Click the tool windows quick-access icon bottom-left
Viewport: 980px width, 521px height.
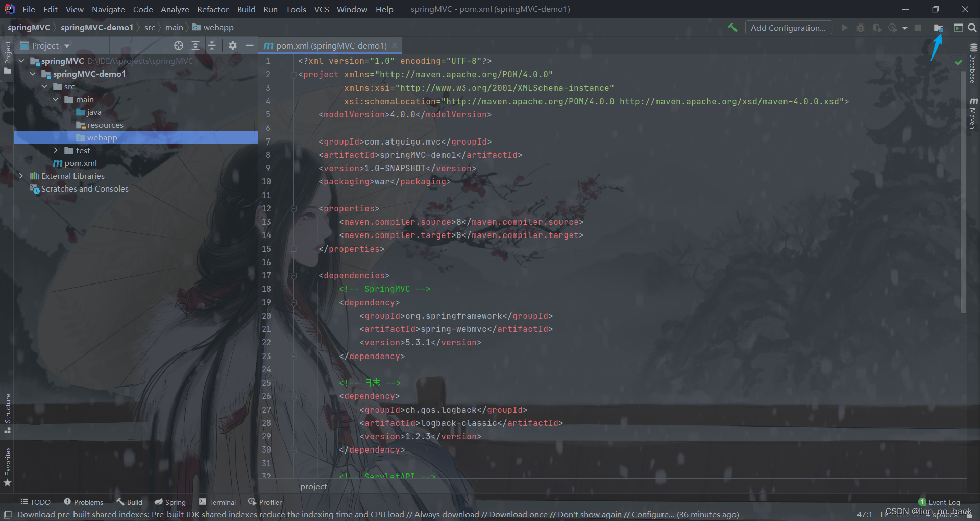(x=8, y=514)
